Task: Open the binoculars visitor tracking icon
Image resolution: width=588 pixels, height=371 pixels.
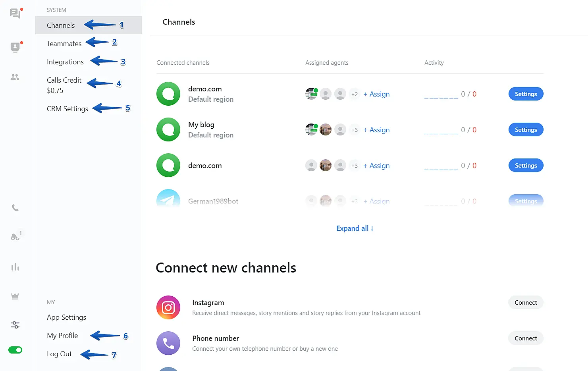Action: coord(15,237)
